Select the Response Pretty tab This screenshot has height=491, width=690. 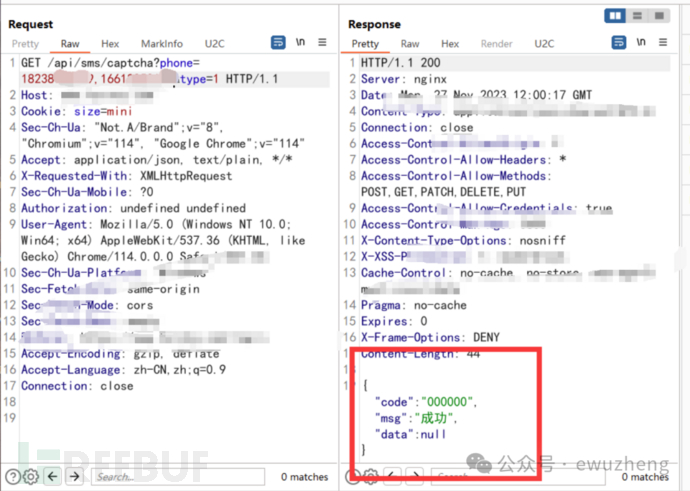[x=365, y=44]
